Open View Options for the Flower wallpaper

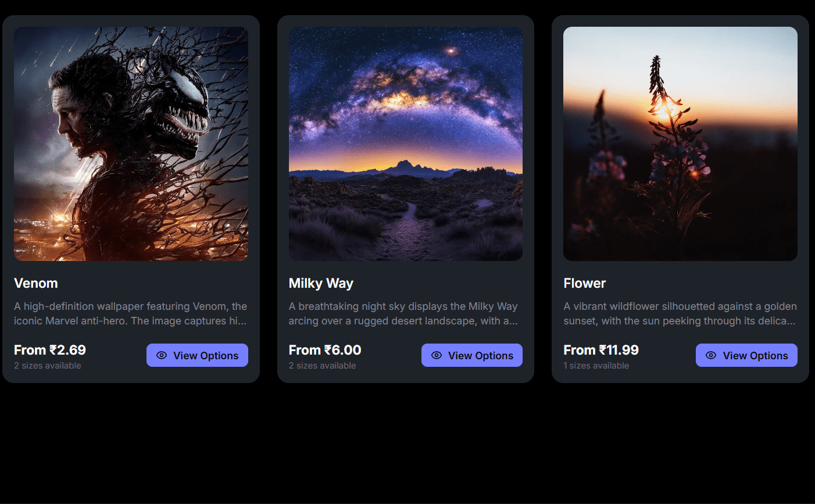pos(746,355)
